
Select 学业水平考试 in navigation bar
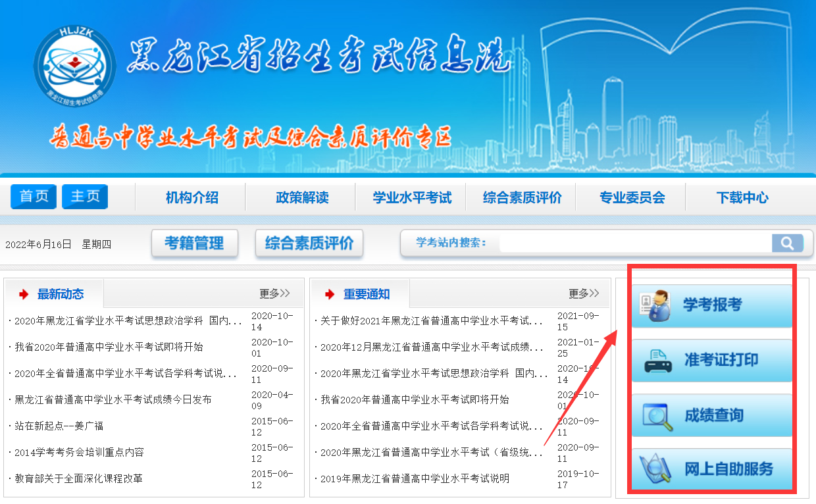pos(412,197)
